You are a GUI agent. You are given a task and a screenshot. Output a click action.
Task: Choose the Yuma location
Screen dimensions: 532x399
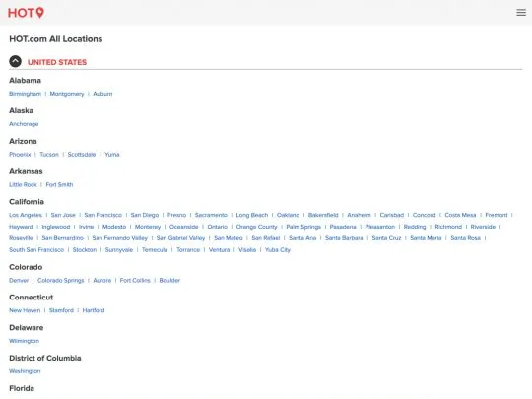[x=112, y=154]
